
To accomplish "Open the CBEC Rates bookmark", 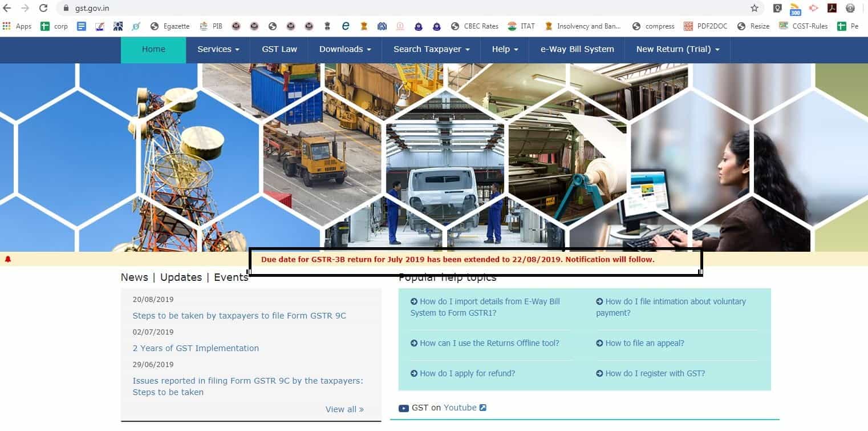I will coord(474,26).
